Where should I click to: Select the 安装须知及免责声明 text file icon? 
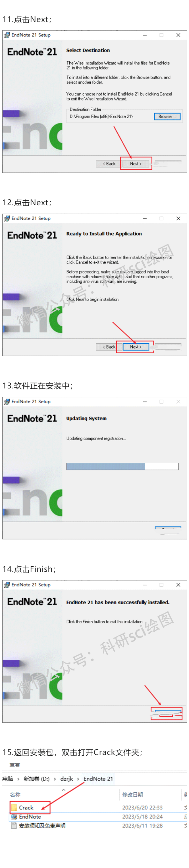click(x=14, y=825)
